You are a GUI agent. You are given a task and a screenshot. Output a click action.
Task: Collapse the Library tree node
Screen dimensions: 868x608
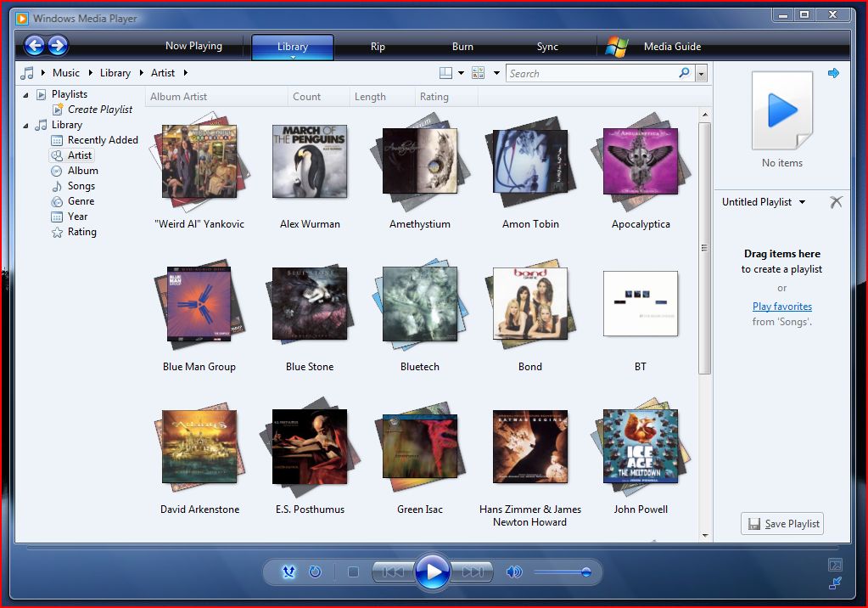tap(25, 126)
